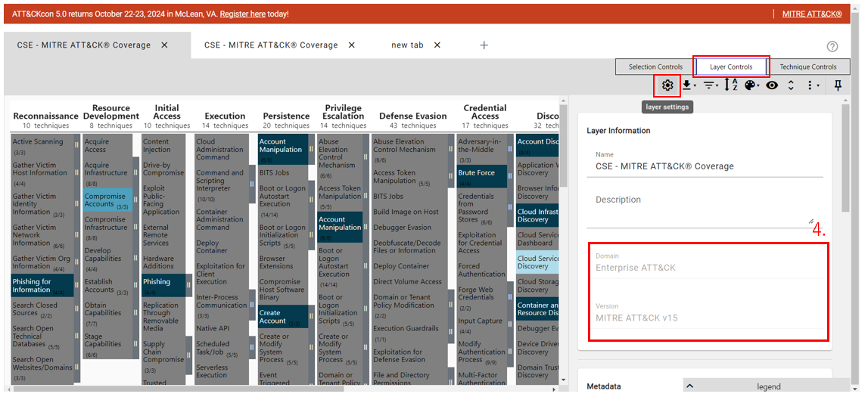Close the 'new tab' tab
This screenshot has height=403, width=868.
pos(437,45)
